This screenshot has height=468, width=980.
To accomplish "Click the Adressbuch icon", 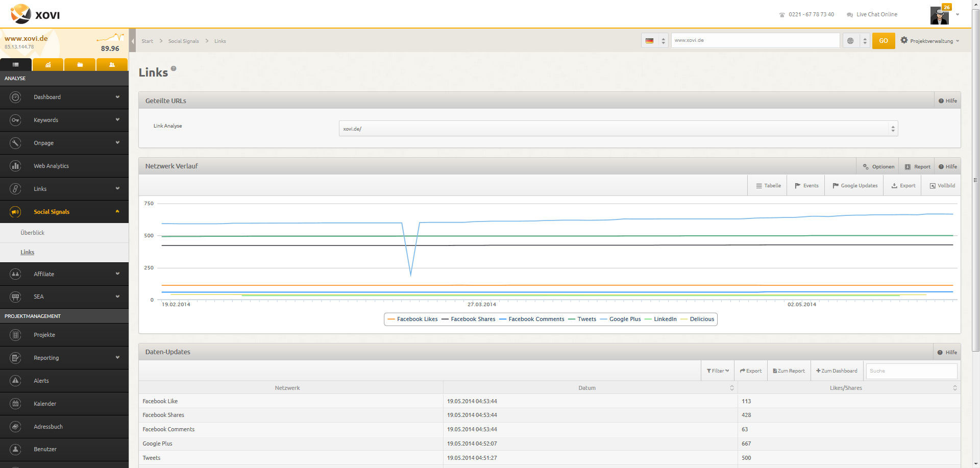I will (16, 427).
